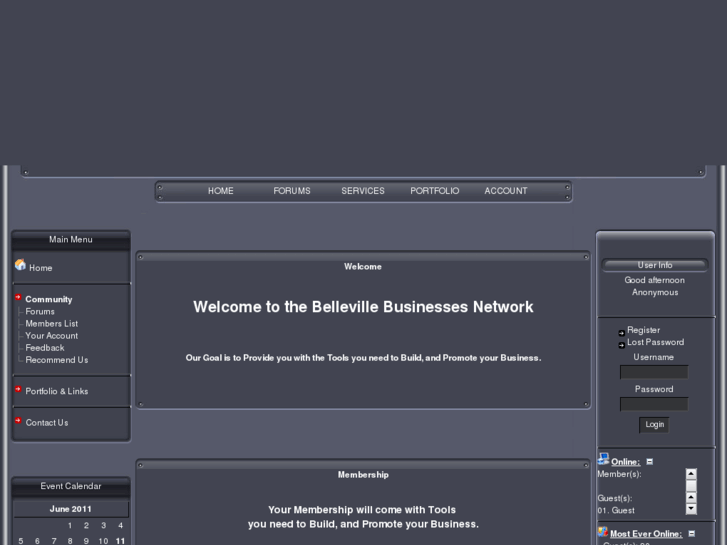Click the arrow icon next to Lost Password
Viewport: 727px width, 545px height.
621,344
